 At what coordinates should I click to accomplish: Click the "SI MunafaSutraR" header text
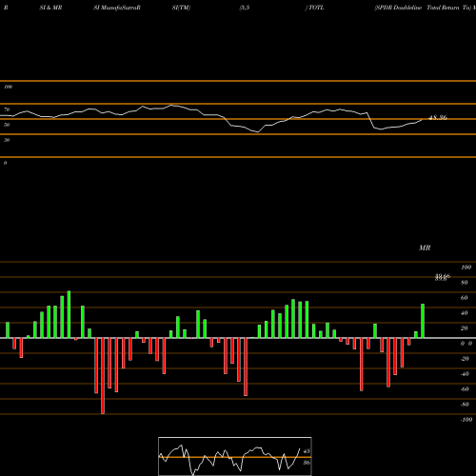coord(117,8)
